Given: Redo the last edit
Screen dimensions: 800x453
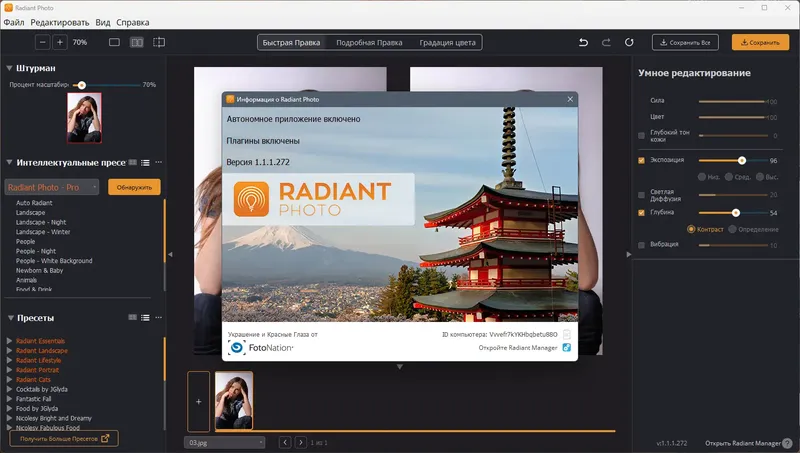Looking at the screenshot, I should (x=606, y=42).
